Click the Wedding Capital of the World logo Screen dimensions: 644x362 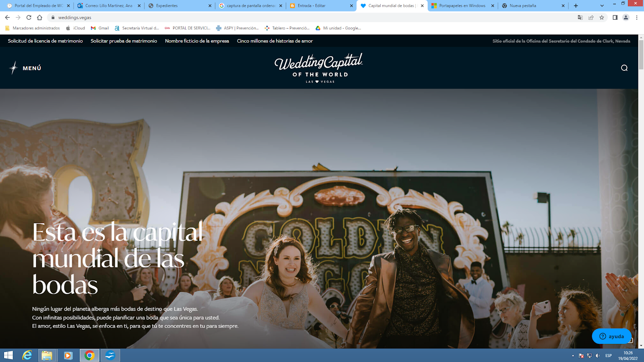319,68
